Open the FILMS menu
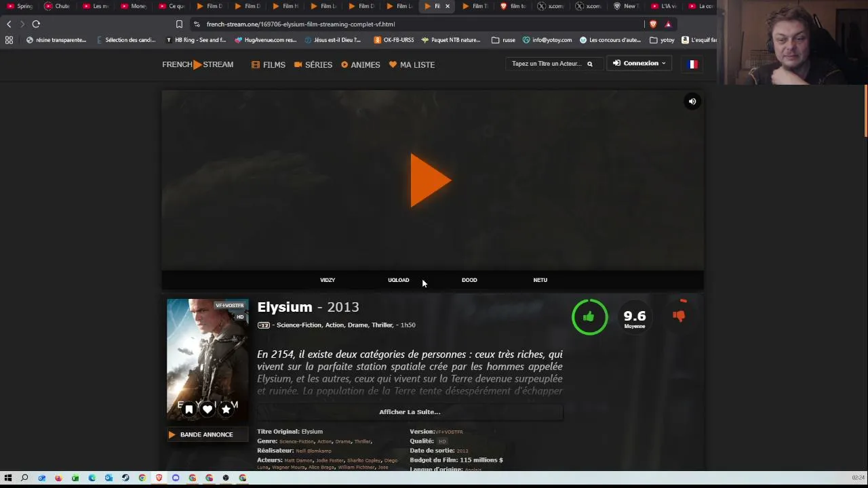This screenshot has height=488, width=868. coord(269,65)
